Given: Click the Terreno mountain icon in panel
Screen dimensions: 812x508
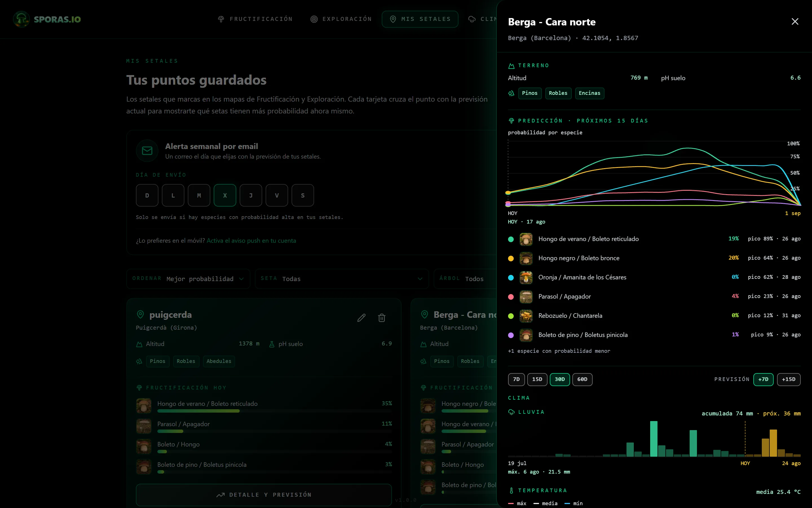Looking at the screenshot, I should 511,66.
